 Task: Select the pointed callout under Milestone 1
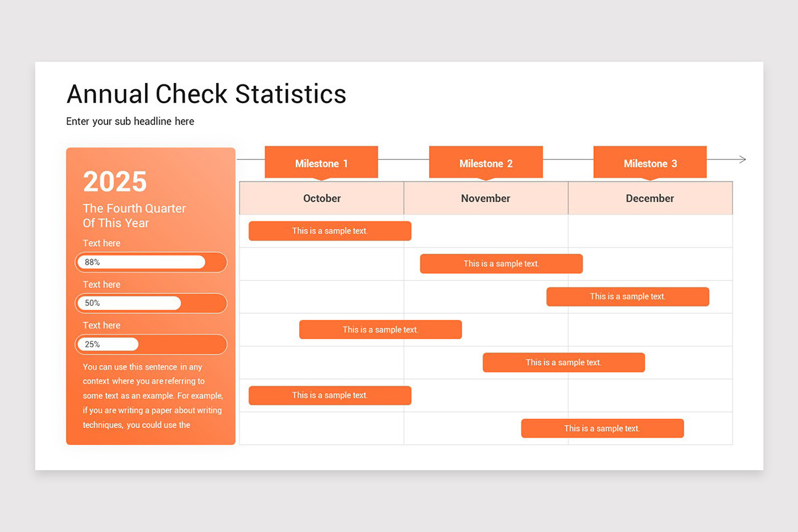(321, 174)
